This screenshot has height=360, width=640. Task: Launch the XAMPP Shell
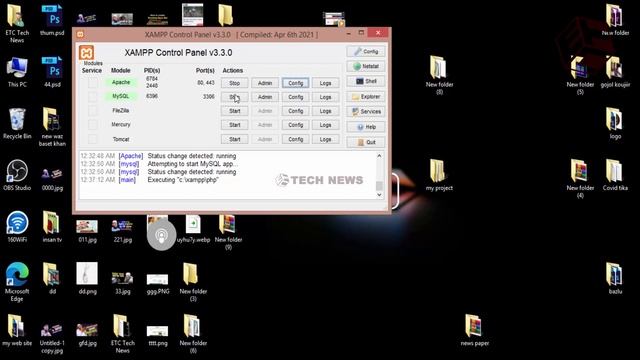click(x=366, y=81)
